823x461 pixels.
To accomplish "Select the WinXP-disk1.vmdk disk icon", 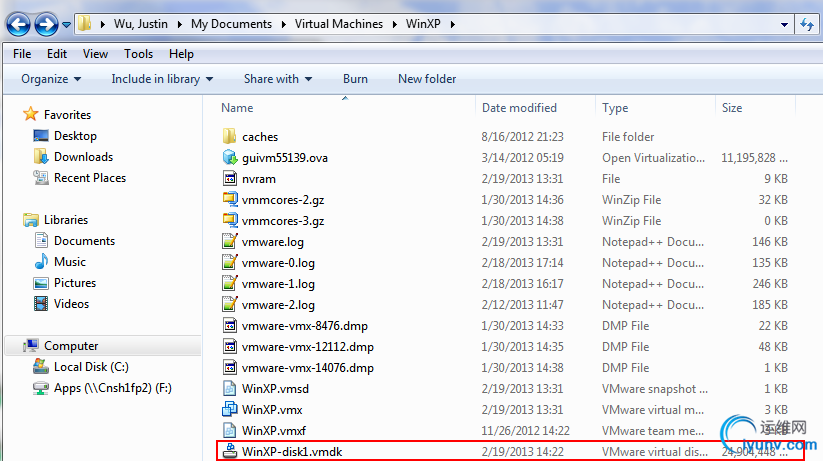I will 229,451.
